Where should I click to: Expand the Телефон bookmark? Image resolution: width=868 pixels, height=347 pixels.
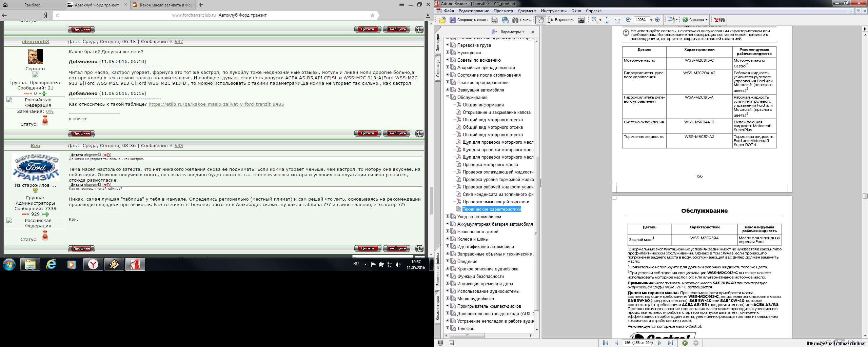pos(447,328)
